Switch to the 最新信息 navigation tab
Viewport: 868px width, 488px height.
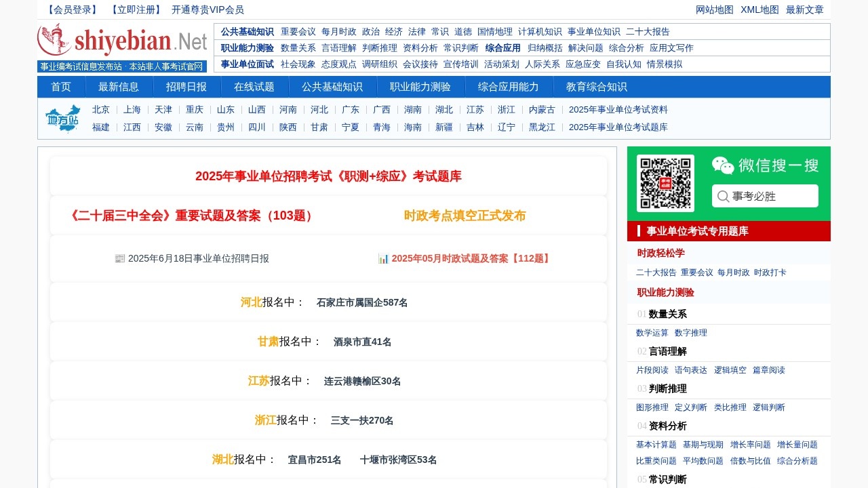tap(119, 86)
